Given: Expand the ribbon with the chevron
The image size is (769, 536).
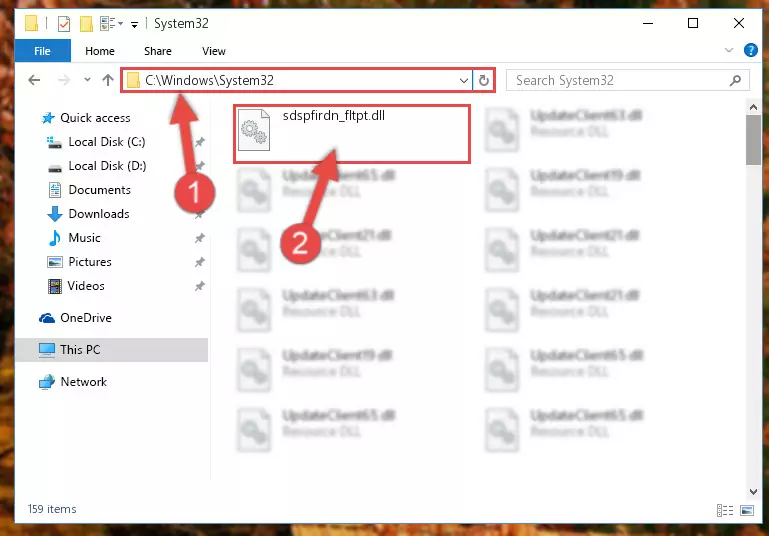Looking at the screenshot, I should click(729, 50).
